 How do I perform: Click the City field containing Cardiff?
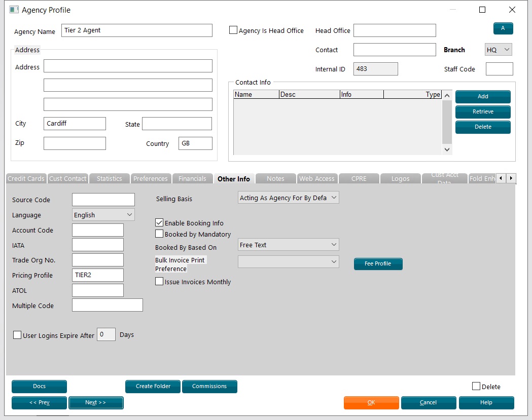[x=75, y=124]
